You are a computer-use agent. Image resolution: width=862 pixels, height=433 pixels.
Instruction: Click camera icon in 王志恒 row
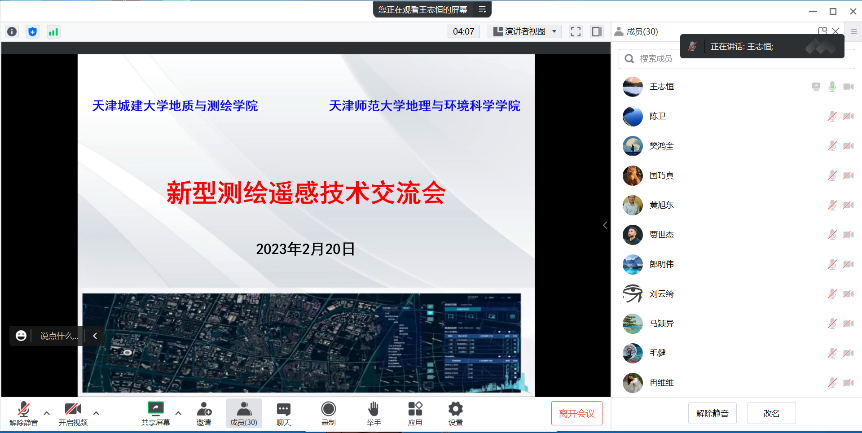coord(848,86)
